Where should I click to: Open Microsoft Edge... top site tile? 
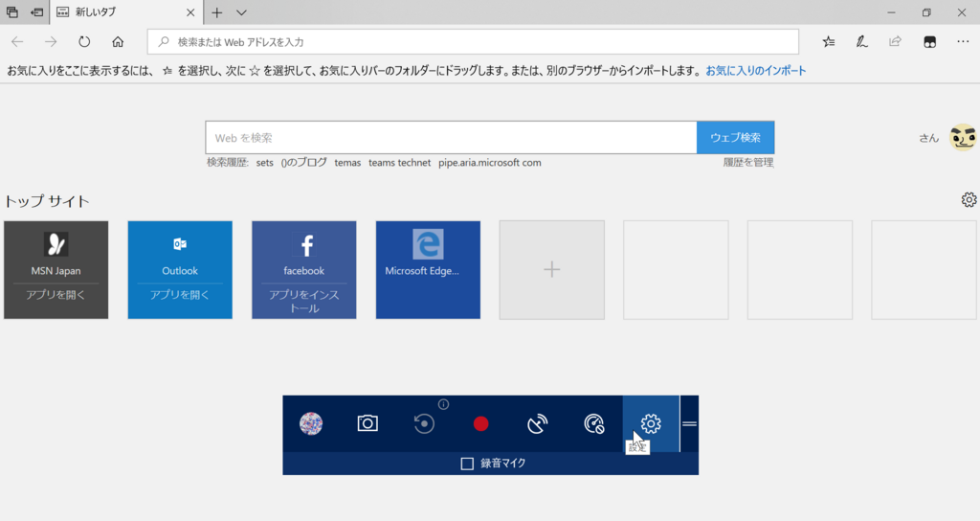point(428,269)
